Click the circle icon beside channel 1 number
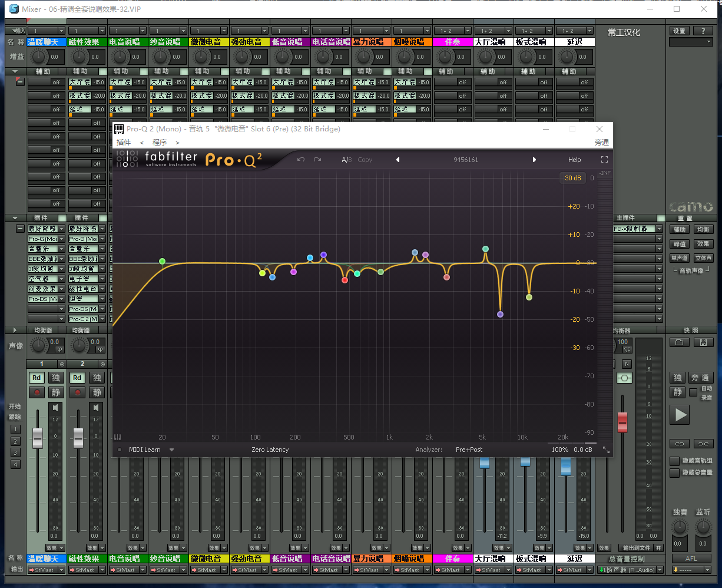The image size is (722, 588). 62,364
